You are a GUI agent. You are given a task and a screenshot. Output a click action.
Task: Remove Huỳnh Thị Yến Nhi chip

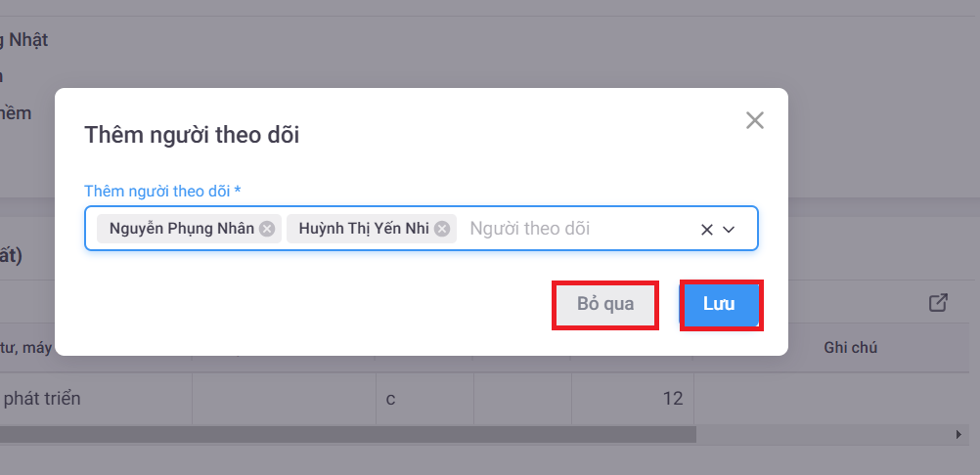coord(442,229)
